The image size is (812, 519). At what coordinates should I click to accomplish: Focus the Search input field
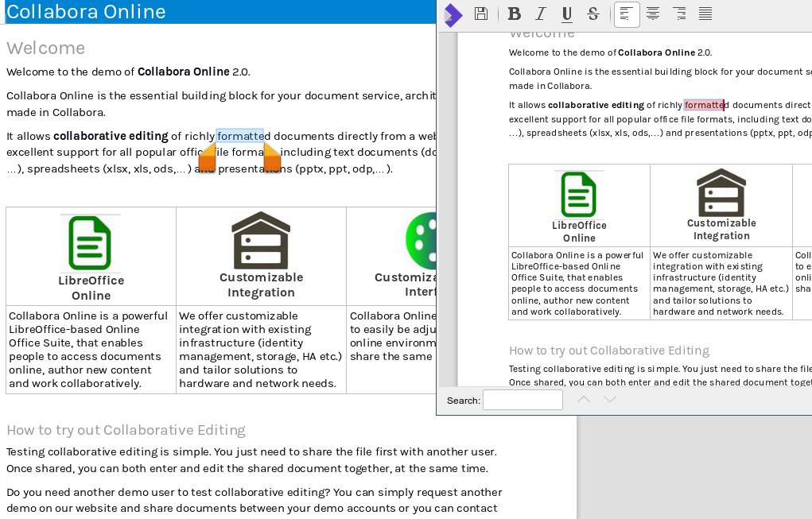pos(523,400)
